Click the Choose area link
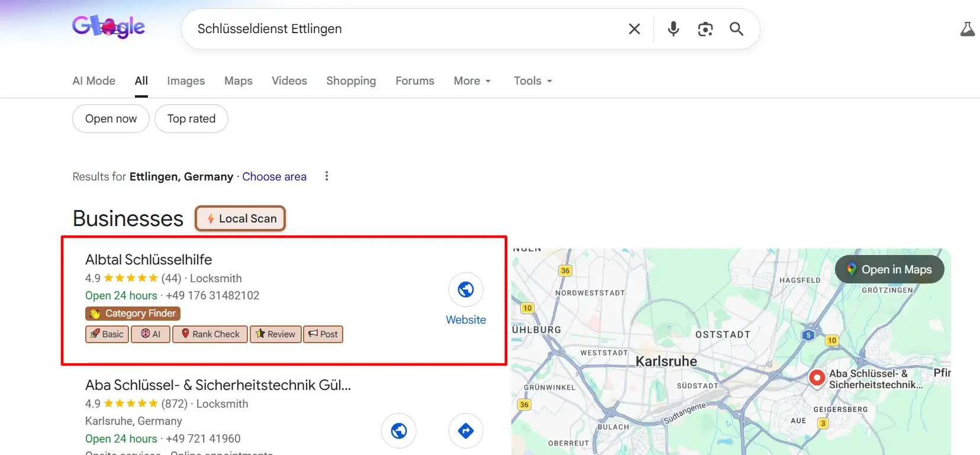980x455 pixels. 274,177
